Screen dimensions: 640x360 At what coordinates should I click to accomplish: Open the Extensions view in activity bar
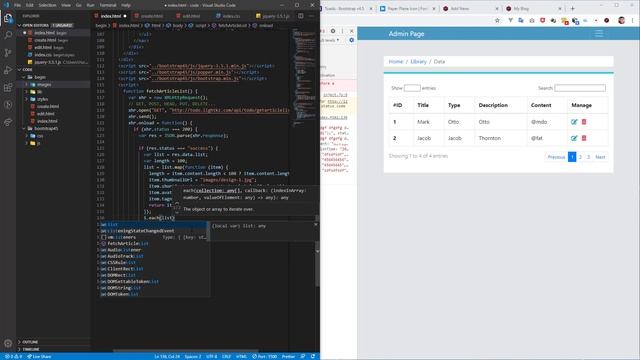8,87
